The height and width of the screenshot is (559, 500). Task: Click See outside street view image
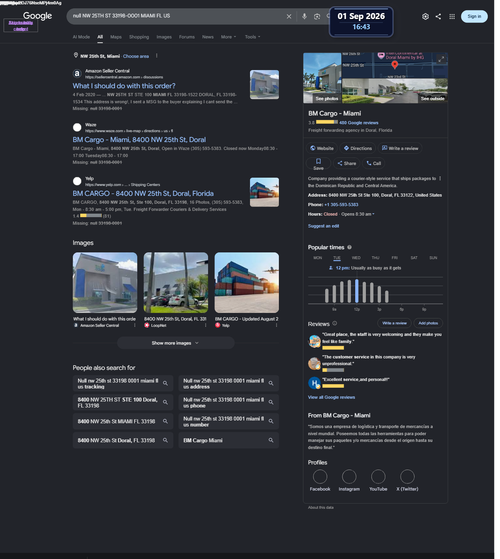click(x=395, y=91)
